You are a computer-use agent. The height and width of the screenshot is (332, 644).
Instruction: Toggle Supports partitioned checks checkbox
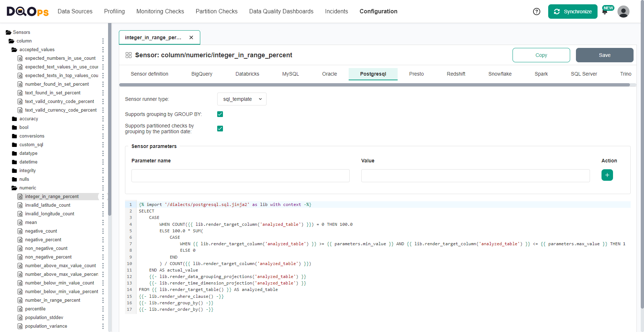pos(220,129)
